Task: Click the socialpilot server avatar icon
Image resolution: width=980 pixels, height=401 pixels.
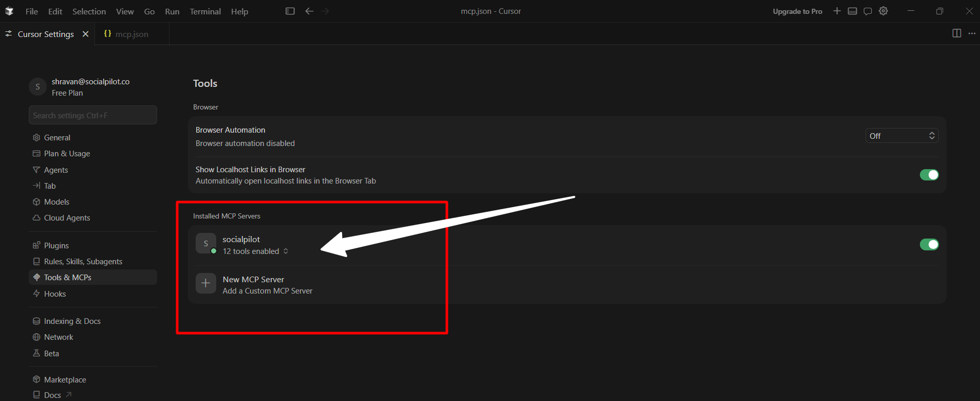Action: click(x=206, y=244)
